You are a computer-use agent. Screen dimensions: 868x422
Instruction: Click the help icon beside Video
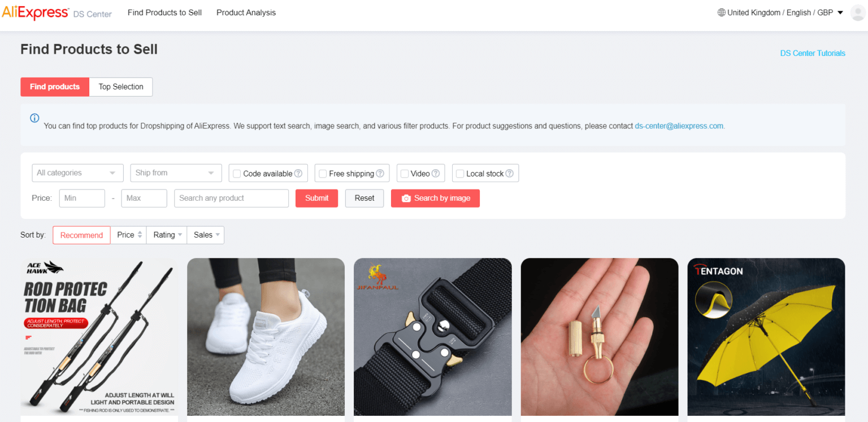[x=436, y=174]
